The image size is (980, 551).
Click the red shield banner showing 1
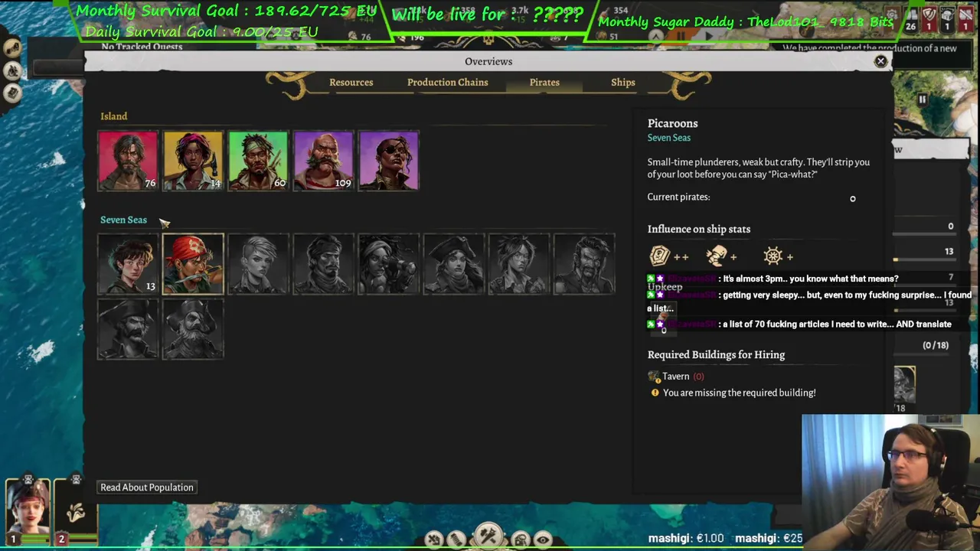pos(929,21)
